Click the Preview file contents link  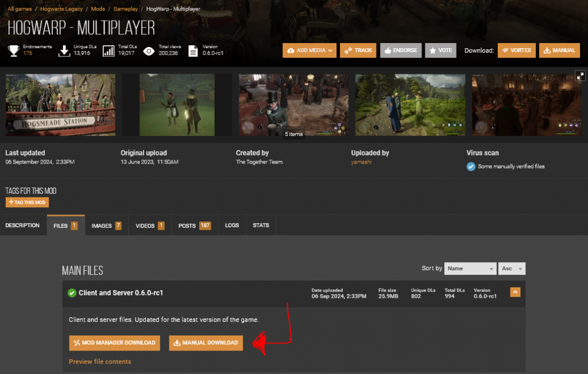point(99,361)
